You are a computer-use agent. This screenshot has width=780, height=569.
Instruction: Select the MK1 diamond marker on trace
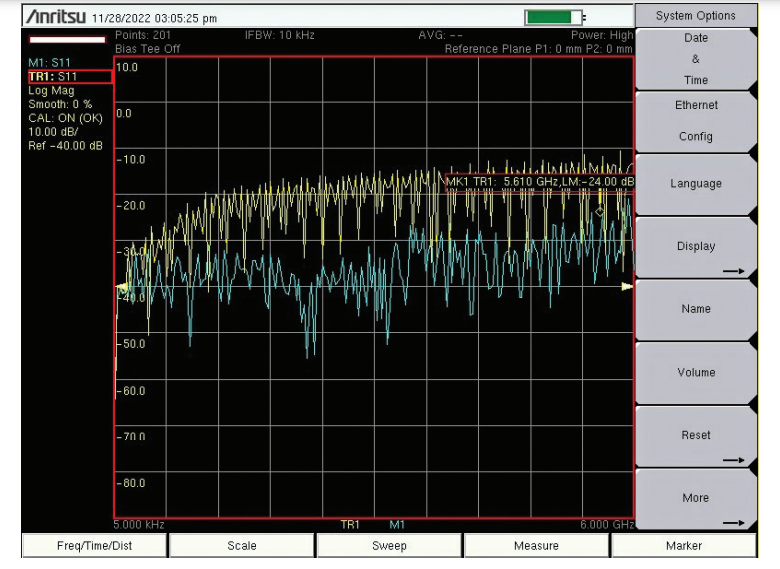(x=600, y=211)
